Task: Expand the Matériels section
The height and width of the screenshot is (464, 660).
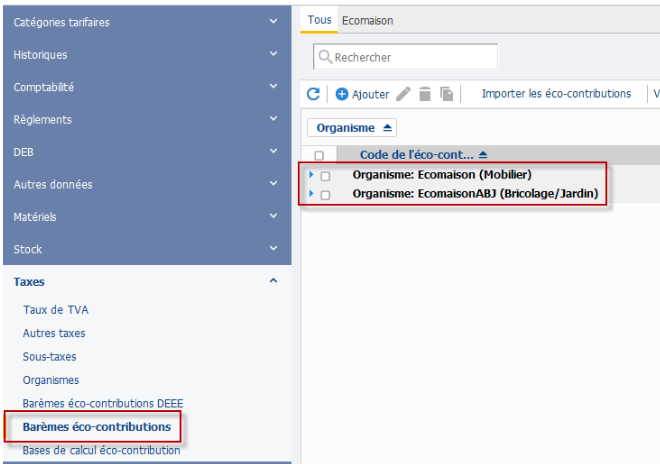Action: pyautogui.click(x=274, y=215)
